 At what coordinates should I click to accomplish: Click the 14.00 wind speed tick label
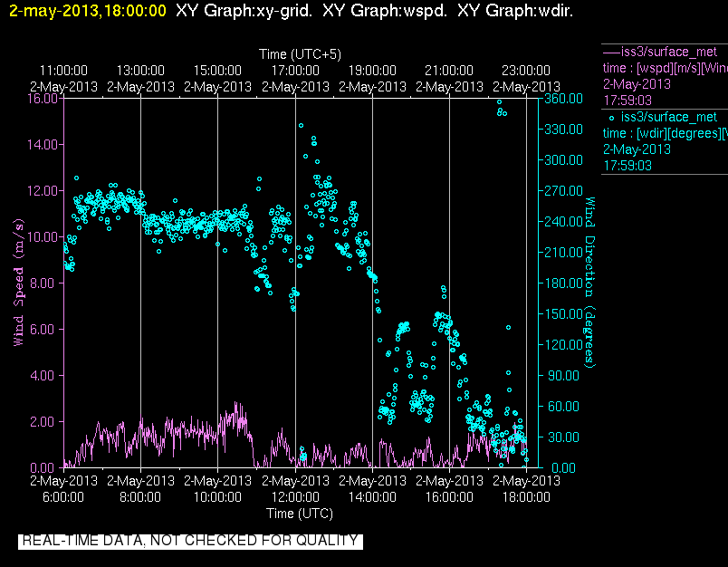tap(42, 144)
